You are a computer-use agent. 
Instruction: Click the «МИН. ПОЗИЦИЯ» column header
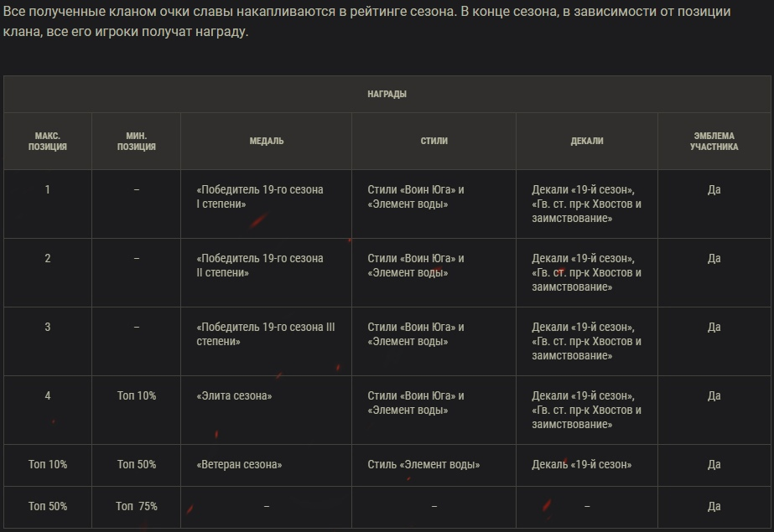click(136, 141)
